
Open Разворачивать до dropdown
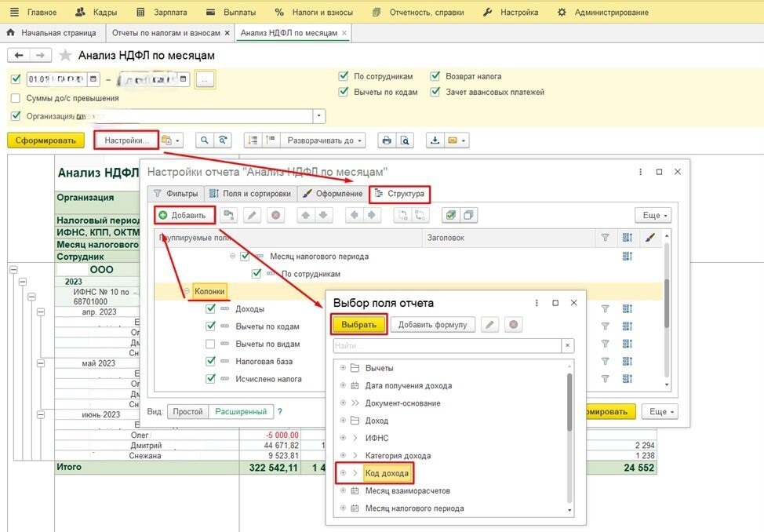(x=322, y=140)
